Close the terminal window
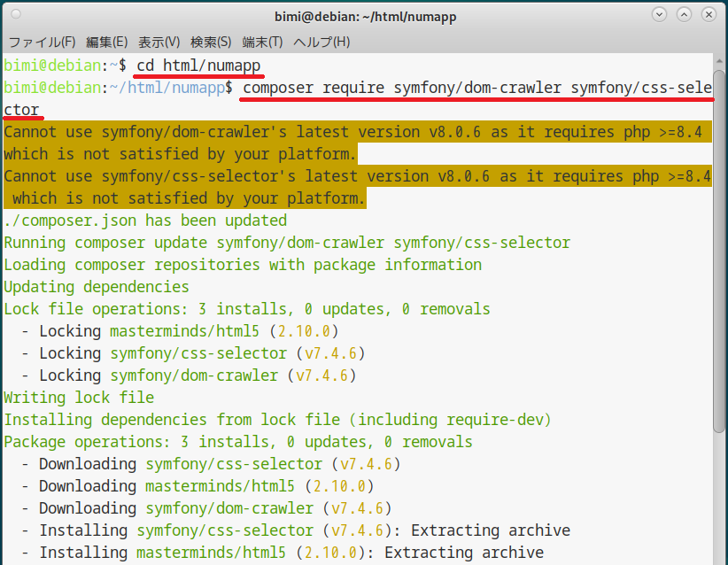 click(709, 15)
